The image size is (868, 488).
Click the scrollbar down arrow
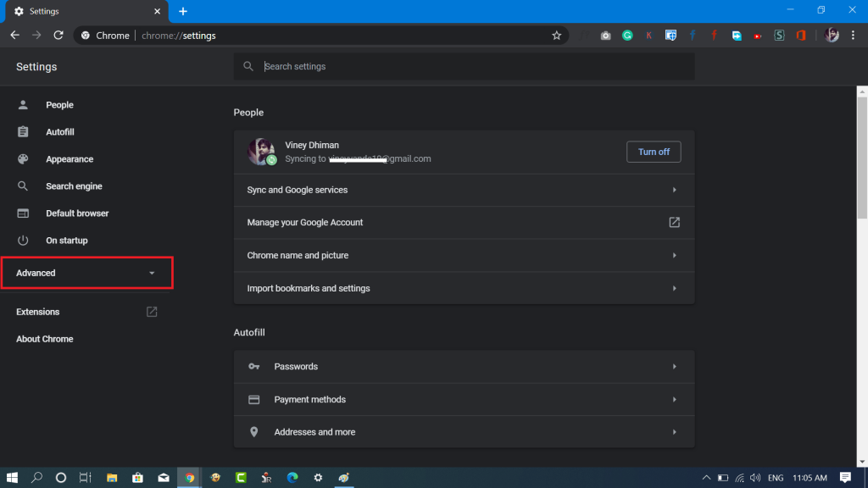click(862, 462)
